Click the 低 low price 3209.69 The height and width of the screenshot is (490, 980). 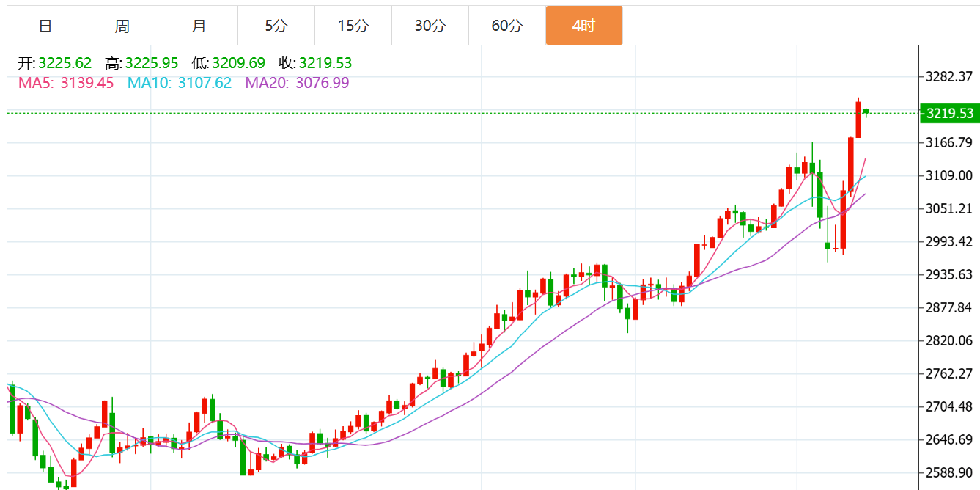point(238,63)
